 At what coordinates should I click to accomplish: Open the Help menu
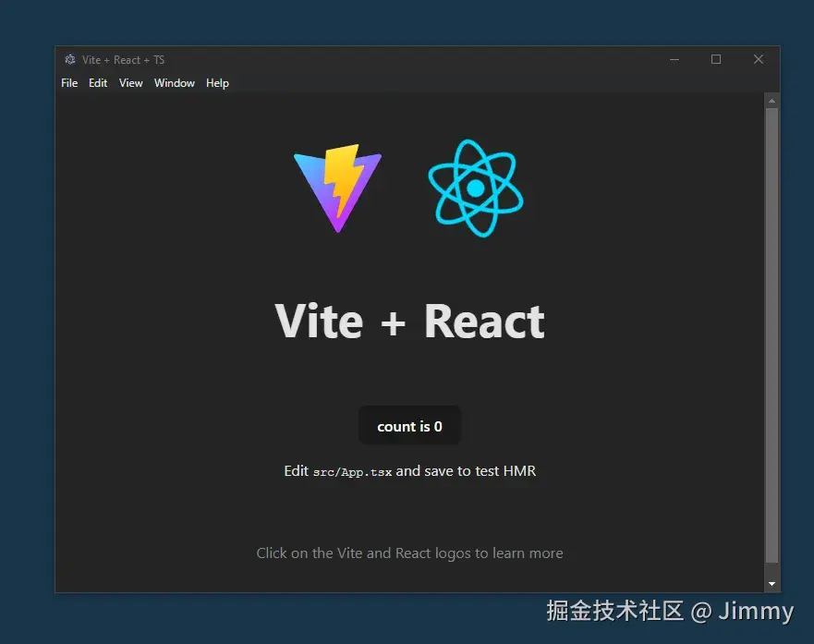[x=217, y=83]
